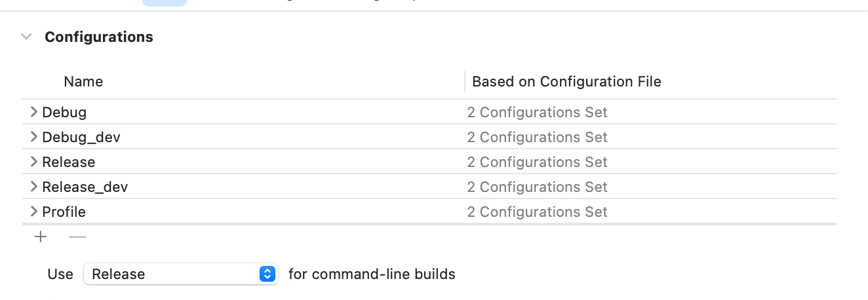Click the Configurations section title
Image resolution: width=868 pixels, height=300 pixels.
[99, 37]
